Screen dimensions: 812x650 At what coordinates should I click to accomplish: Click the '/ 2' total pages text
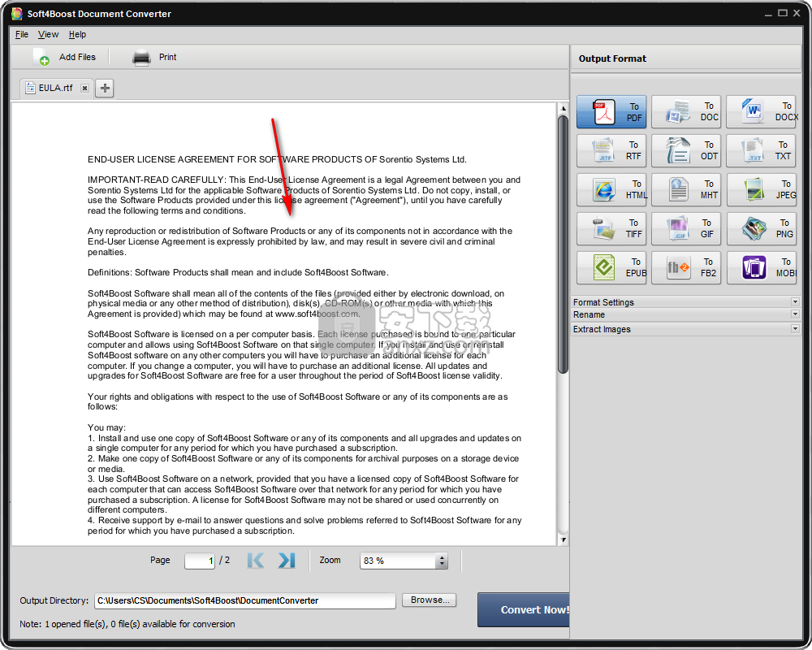(x=224, y=560)
